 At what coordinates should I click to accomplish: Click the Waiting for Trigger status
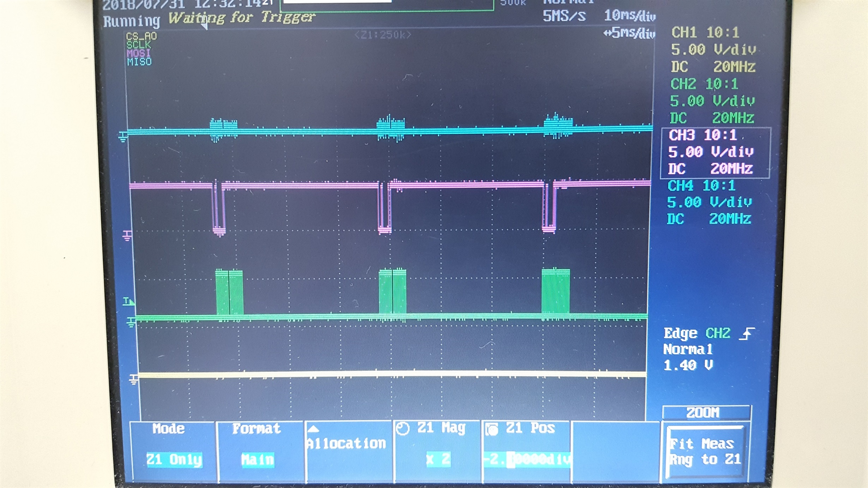(242, 18)
